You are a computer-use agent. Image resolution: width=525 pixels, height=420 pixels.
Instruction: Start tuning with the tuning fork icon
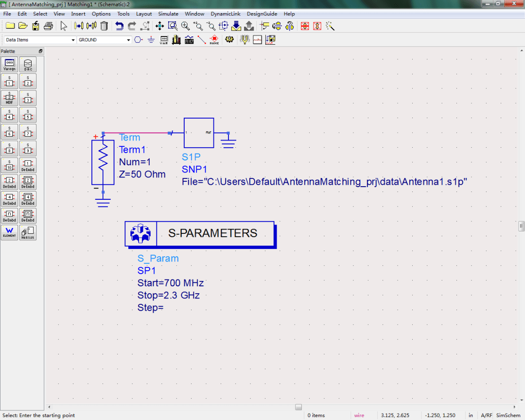pyautogui.click(x=245, y=40)
